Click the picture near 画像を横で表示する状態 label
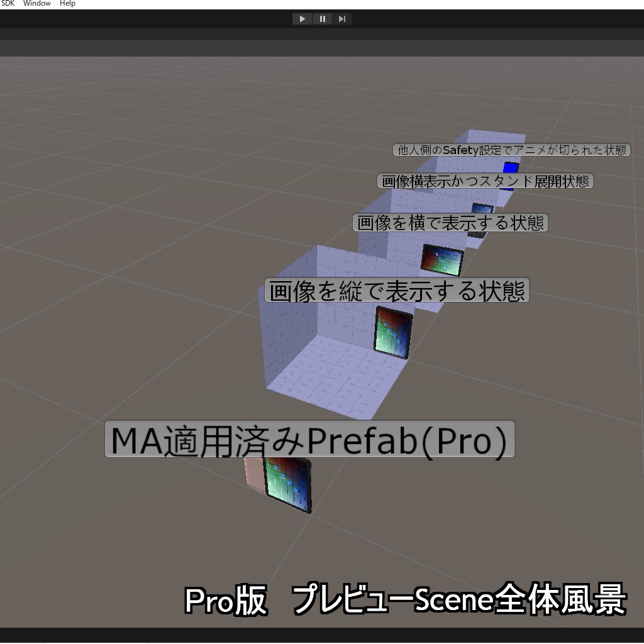 coord(442,260)
